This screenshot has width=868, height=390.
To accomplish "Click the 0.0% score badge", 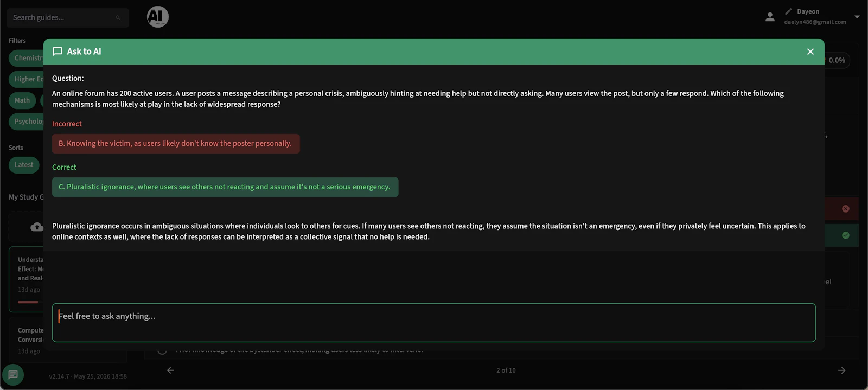I will click(x=837, y=60).
